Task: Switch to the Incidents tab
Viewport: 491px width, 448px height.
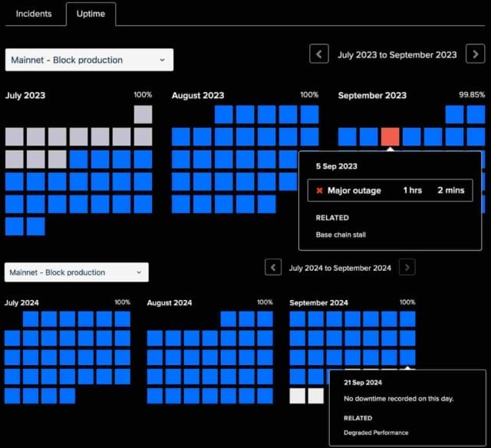Action: click(34, 14)
